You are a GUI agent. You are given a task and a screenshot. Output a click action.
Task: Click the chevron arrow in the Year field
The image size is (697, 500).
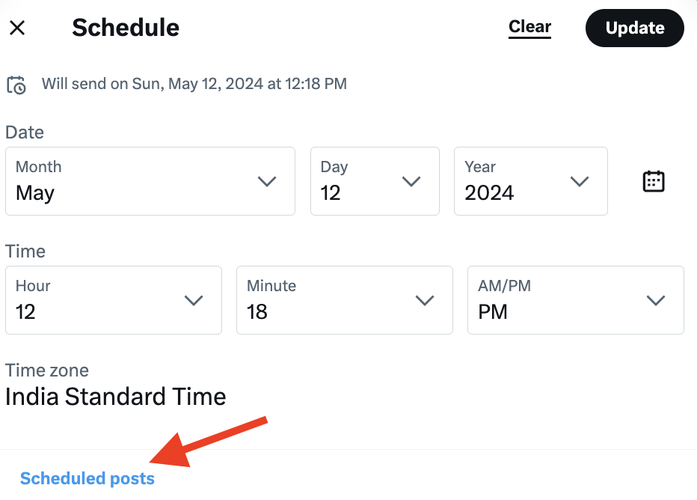[x=579, y=181]
